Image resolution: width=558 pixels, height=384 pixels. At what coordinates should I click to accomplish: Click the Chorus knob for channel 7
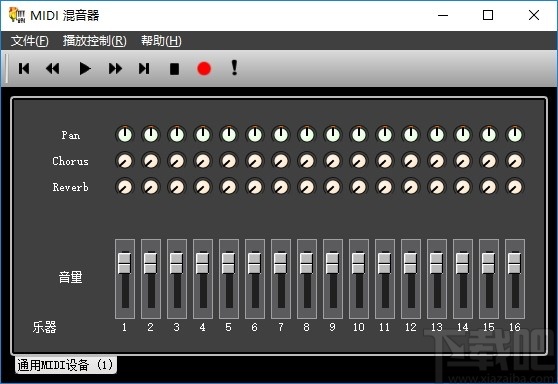pyautogui.click(x=281, y=161)
